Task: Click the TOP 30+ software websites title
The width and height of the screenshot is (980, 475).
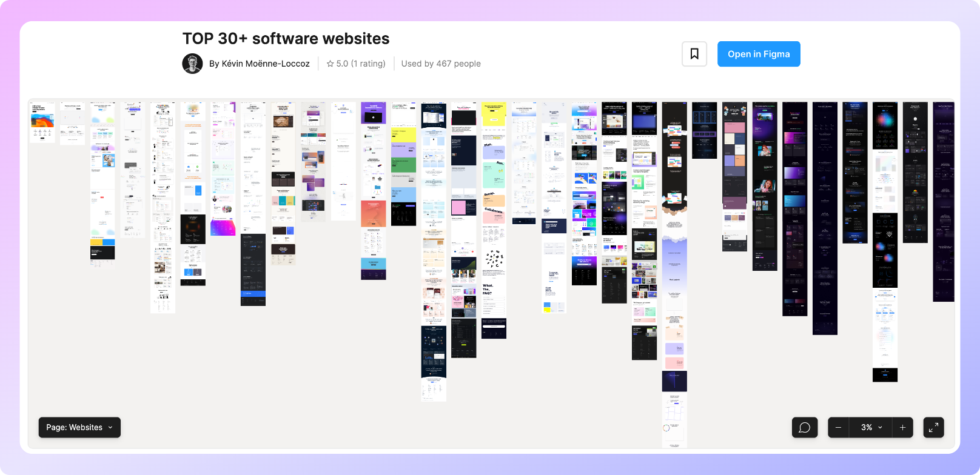Action: (286, 38)
